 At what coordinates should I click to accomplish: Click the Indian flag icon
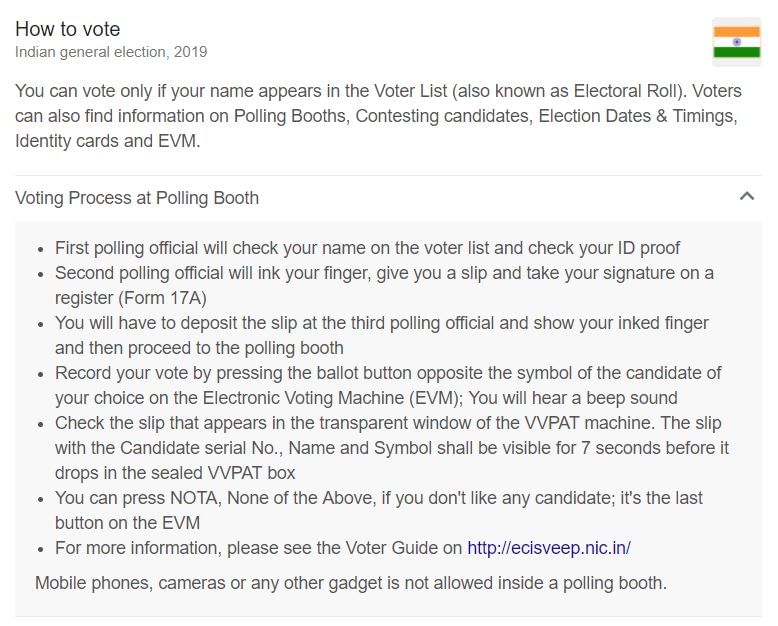[736, 41]
